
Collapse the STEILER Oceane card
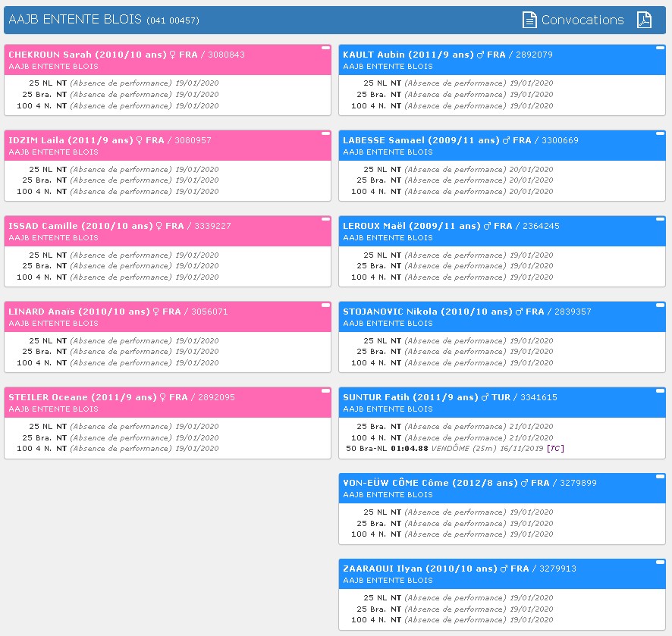click(325, 390)
